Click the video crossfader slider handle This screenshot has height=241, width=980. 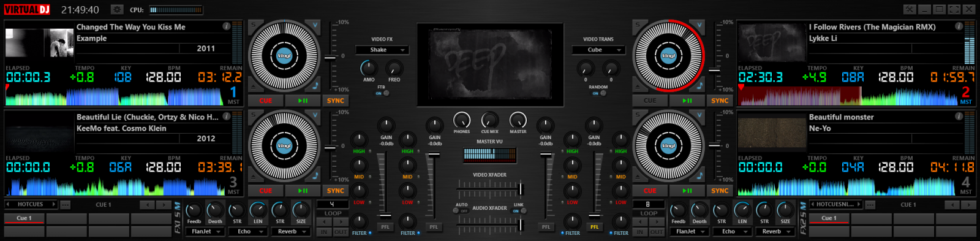(x=520, y=188)
